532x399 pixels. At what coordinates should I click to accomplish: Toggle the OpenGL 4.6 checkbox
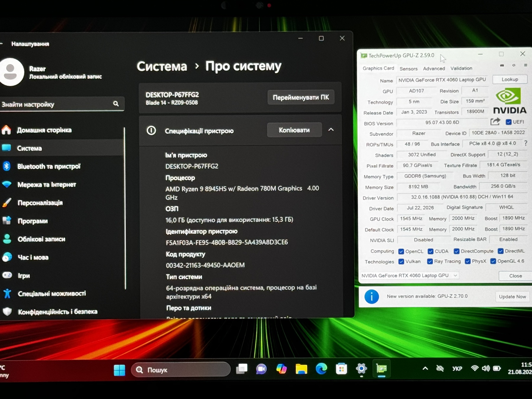(x=493, y=261)
